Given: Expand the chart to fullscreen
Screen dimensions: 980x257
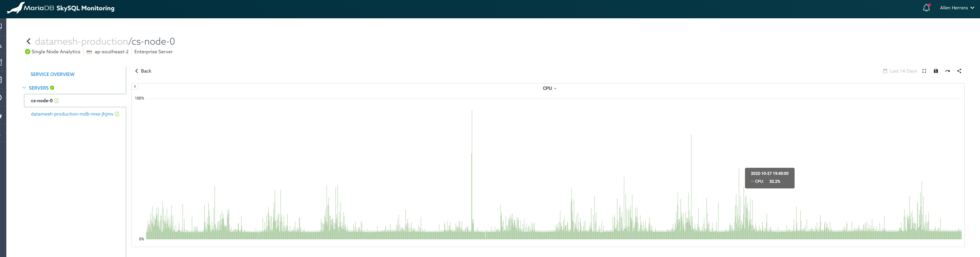Looking at the screenshot, I should [x=924, y=71].
